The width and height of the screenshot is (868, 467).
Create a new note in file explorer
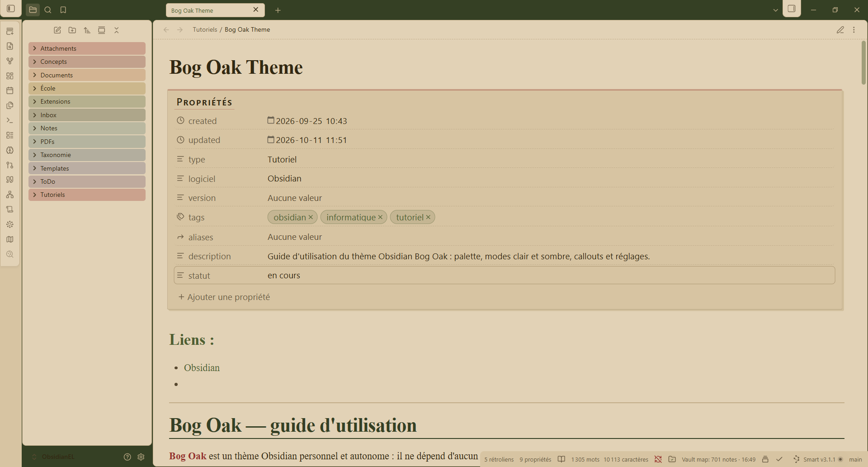(57, 30)
